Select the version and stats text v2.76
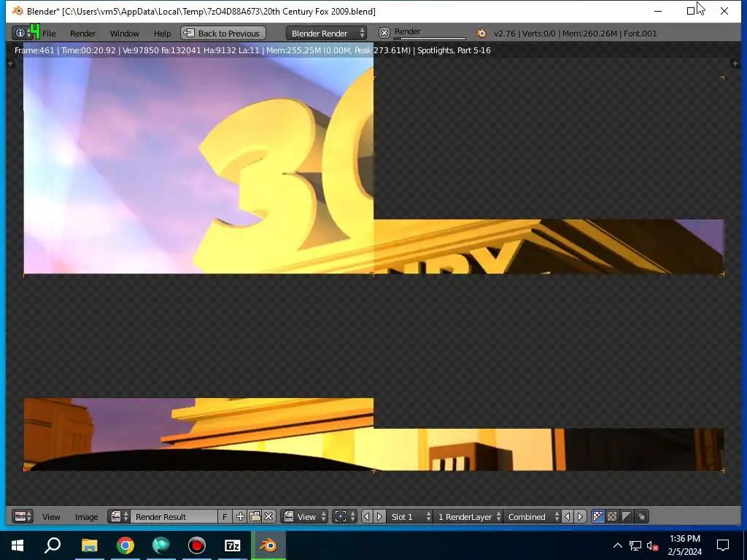Image resolution: width=747 pixels, height=560 pixels. point(575,34)
